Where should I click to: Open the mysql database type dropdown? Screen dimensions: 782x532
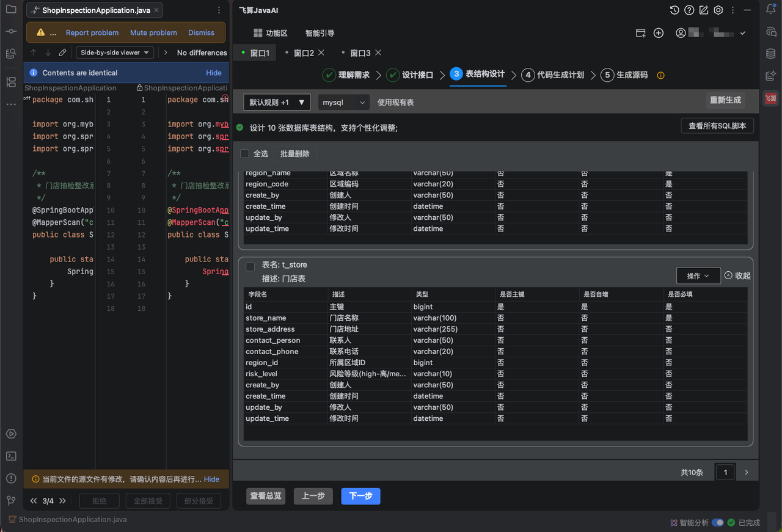coord(344,102)
